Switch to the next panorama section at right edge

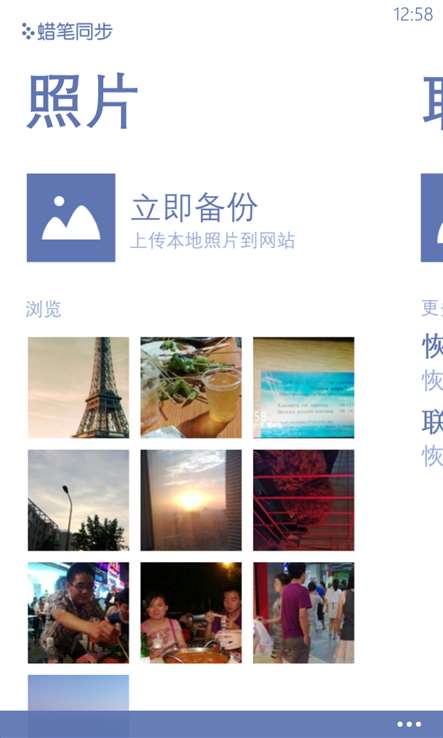pyautogui.click(x=433, y=101)
